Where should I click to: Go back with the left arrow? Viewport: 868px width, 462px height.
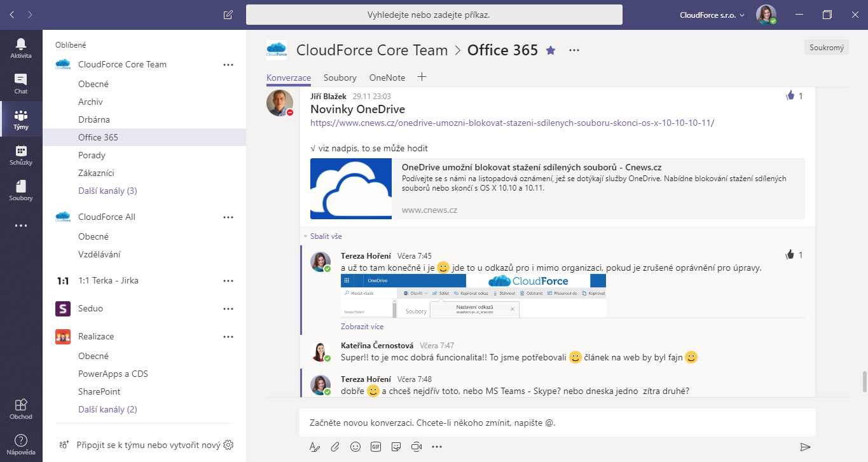pos(11,14)
